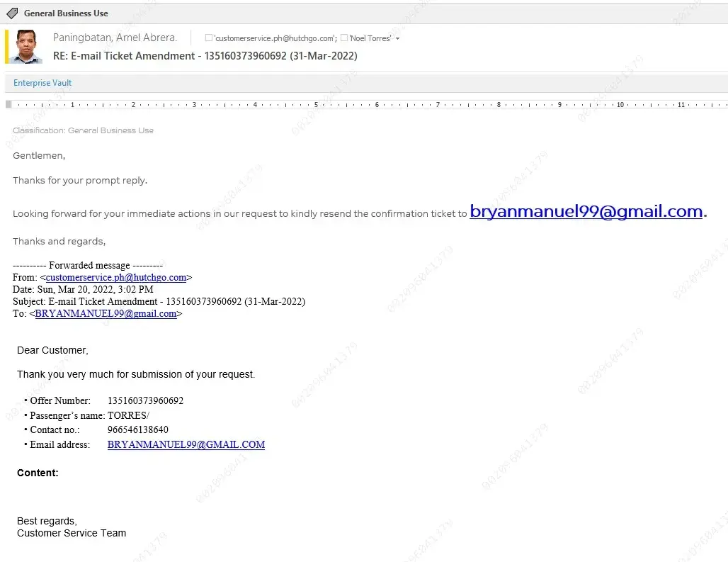The height and width of the screenshot is (562, 728).
Task: Click the General Business Use label
Action: pos(66,13)
